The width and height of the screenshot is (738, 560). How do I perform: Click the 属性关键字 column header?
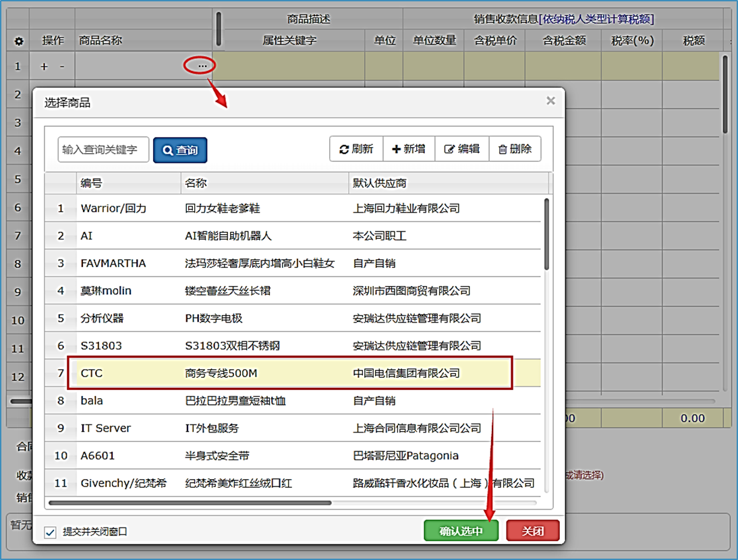[x=289, y=40]
